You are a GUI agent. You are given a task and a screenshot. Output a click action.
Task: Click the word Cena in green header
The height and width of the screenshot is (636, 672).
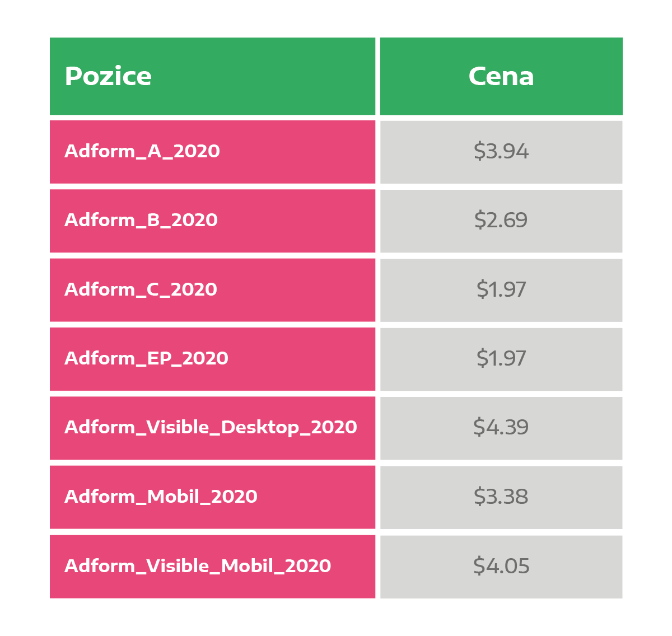coord(501,76)
